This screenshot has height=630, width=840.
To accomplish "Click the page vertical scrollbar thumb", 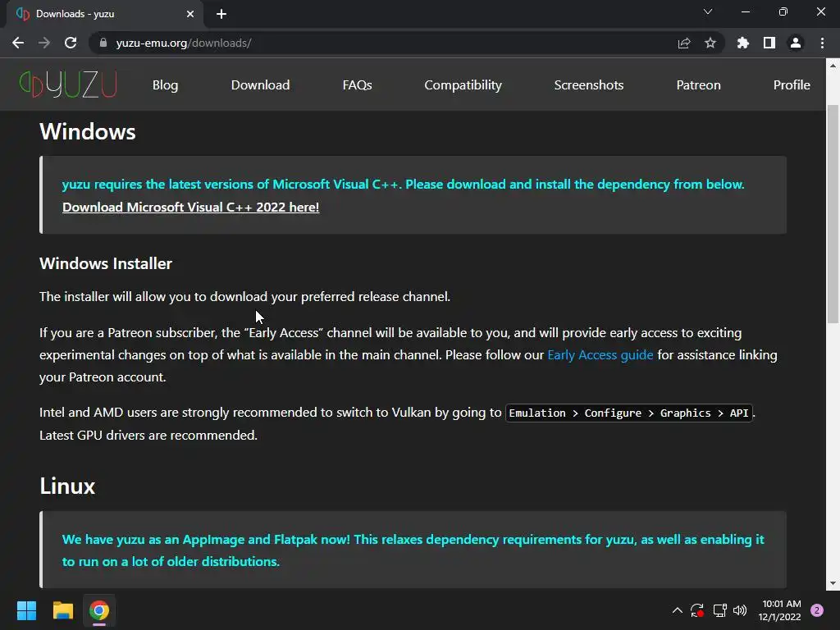I will pyautogui.click(x=833, y=214).
